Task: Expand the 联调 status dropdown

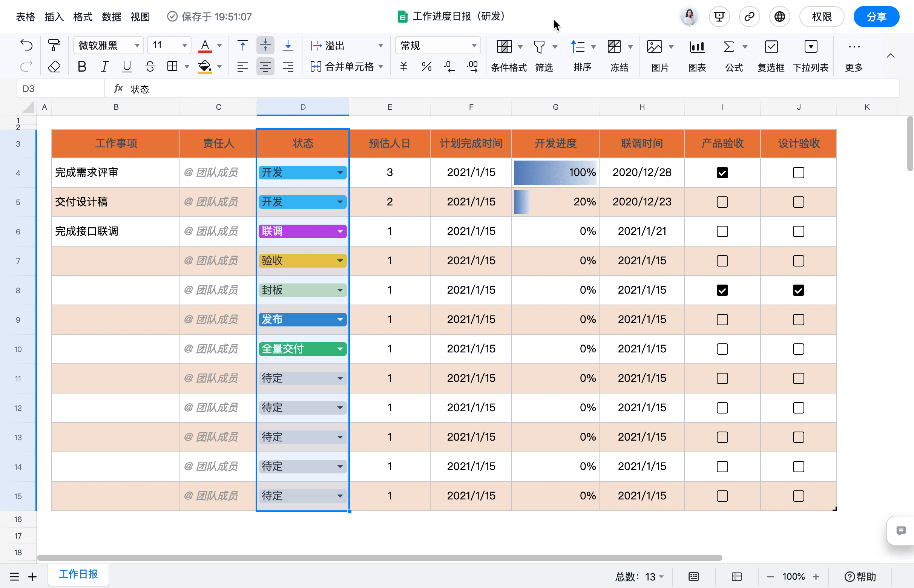Action: tap(340, 231)
